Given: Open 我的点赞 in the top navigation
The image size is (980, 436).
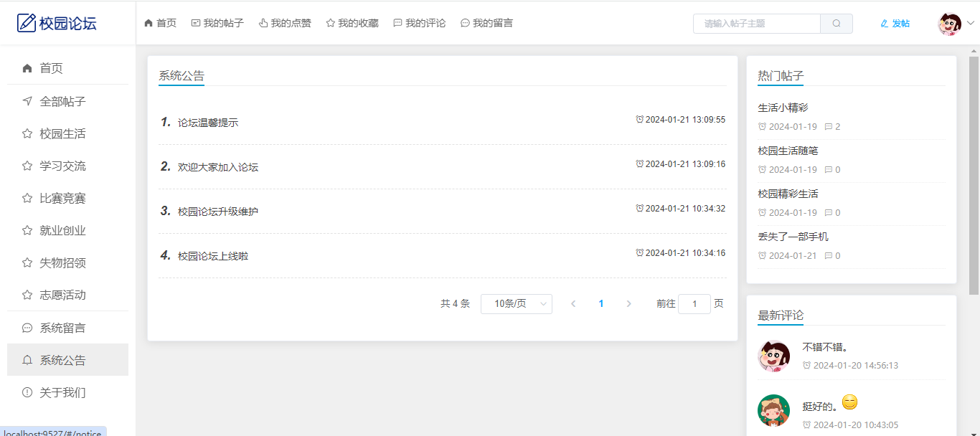Looking at the screenshot, I should pos(285,23).
